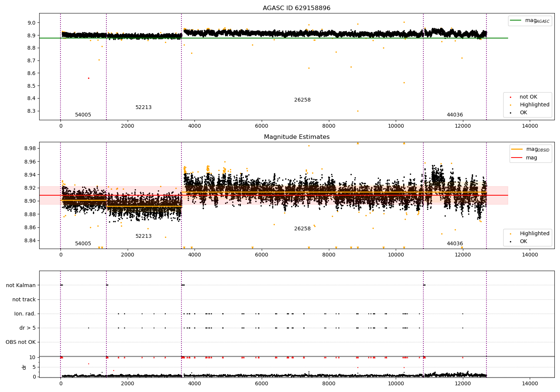The width and height of the screenshot is (560, 392).
Task: Click the y-axis tick 9.0 in top plot
Action: (31, 23)
